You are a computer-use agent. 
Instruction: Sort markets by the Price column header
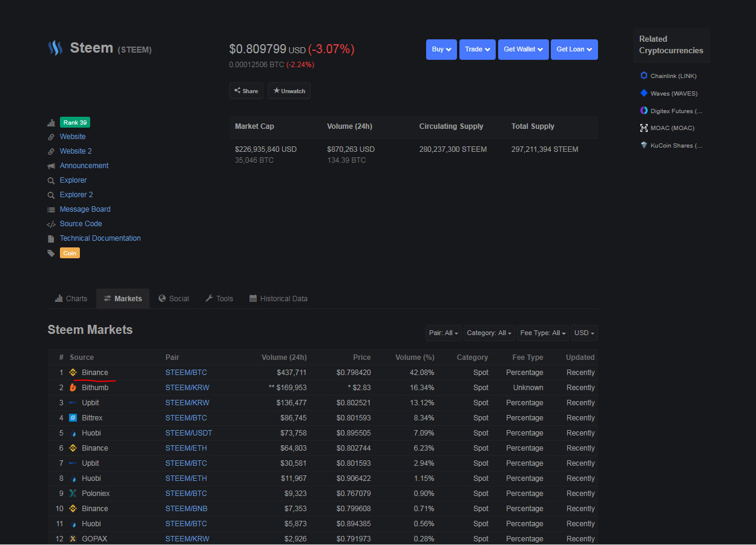click(362, 357)
